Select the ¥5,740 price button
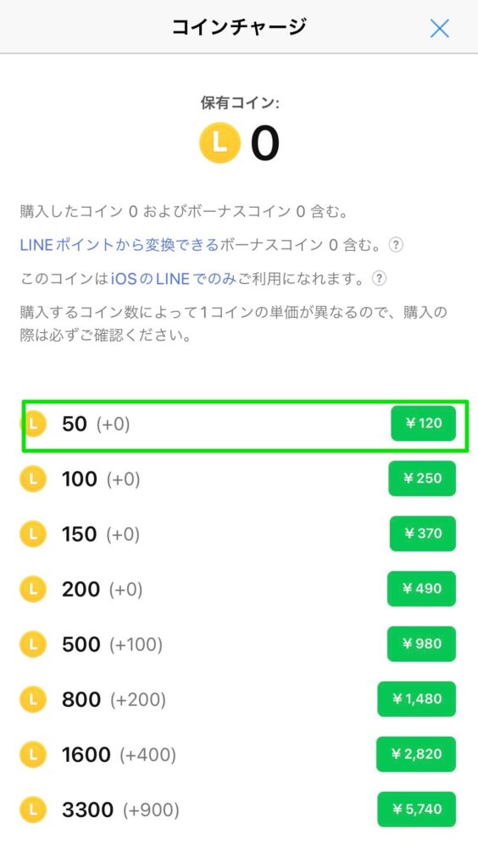Viewport: 478px width, 868px height. 417,810
